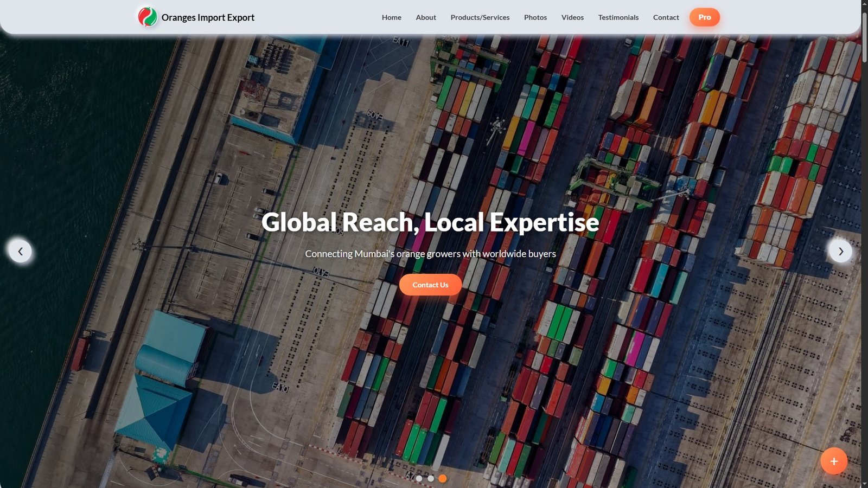
Task: Click the Oranges Import Export brand name
Action: coord(208,17)
